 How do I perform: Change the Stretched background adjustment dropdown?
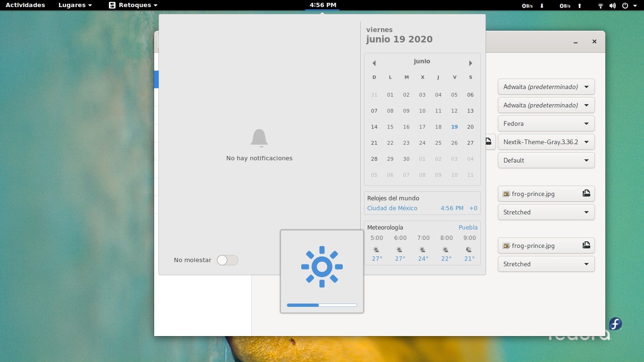click(x=545, y=212)
